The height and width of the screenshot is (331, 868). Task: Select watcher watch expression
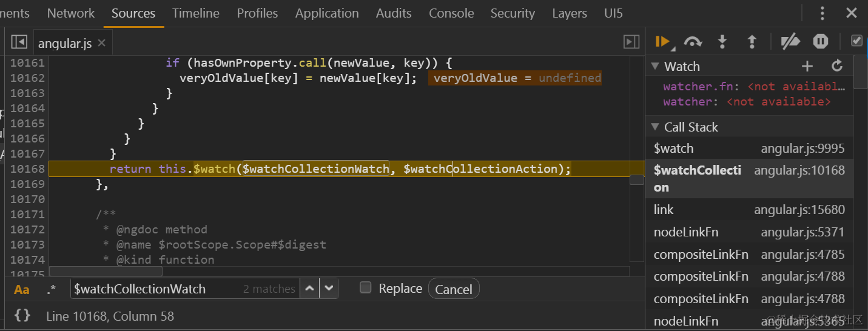point(747,102)
